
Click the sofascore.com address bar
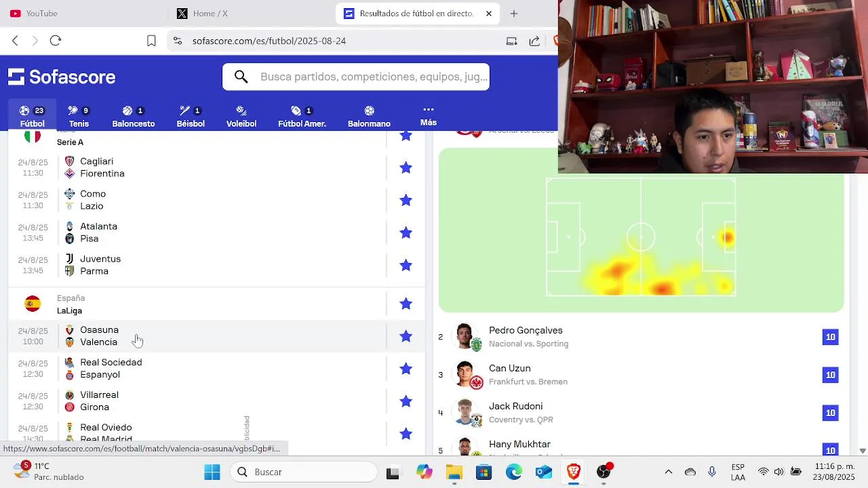coord(339,41)
